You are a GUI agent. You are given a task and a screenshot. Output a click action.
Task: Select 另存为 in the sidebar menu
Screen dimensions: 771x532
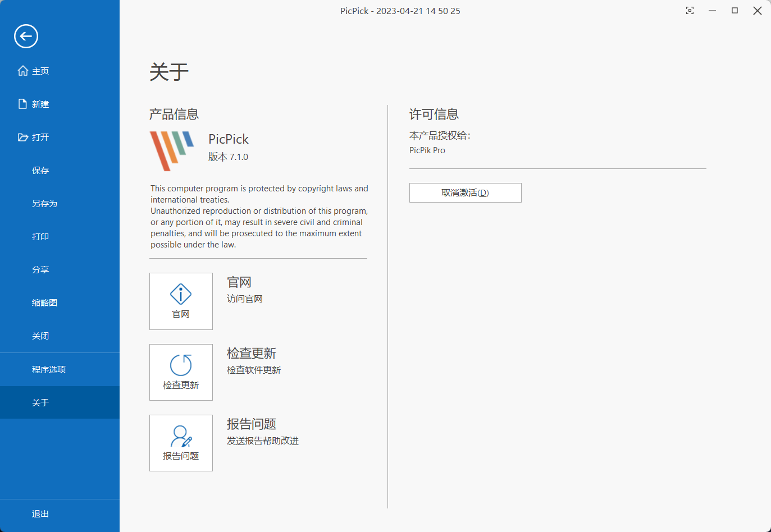point(60,203)
